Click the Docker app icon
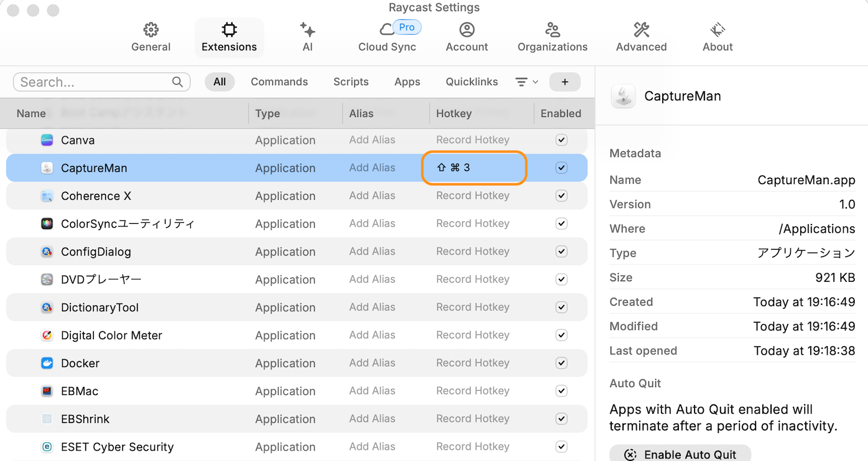The height and width of the screenshot is (461, 868). pos(47,363)
